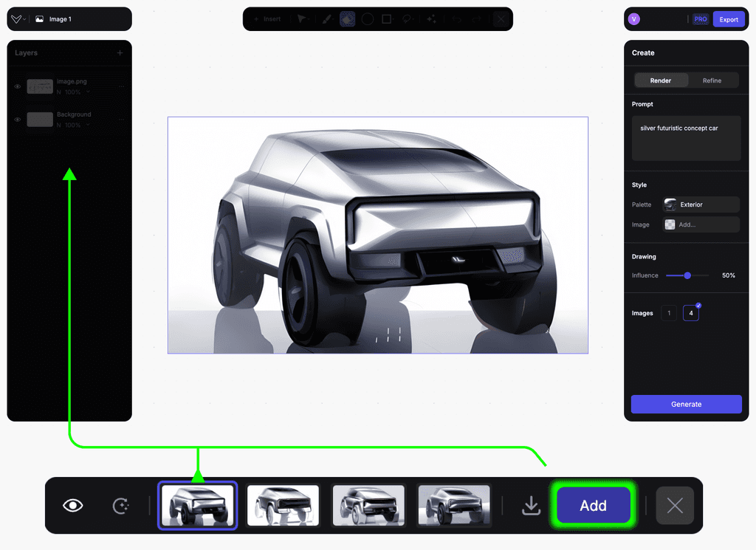Open the Exterior palette selector
756x550 pixels.
(x=700, y=204)
